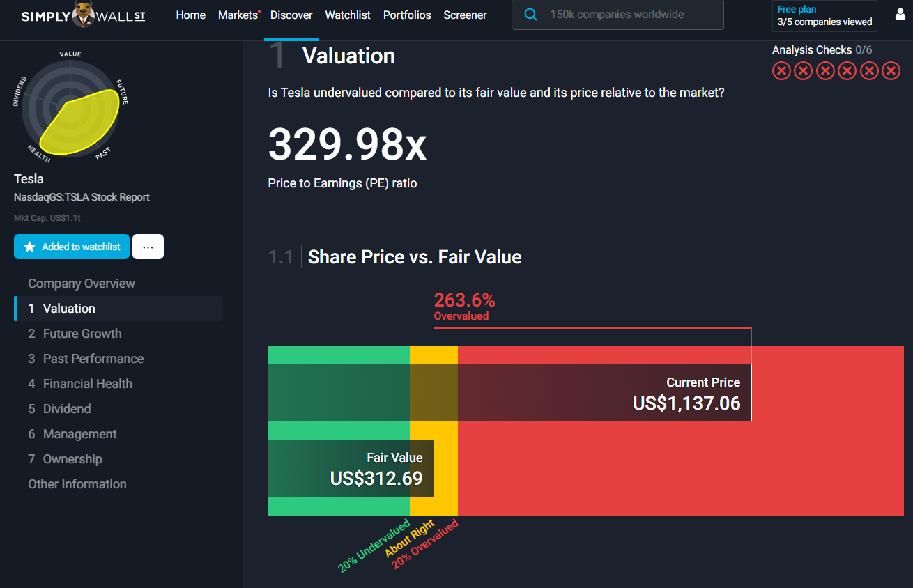
Task: Click the 'US$1,137.06' current price value
Action: tap(686, 403)
